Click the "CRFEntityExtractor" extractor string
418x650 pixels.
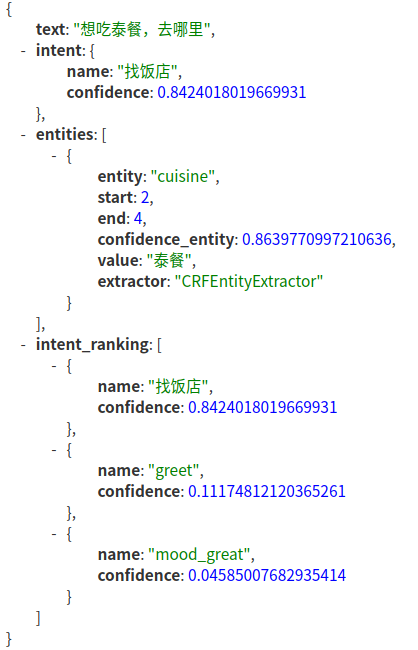(248, 282)
